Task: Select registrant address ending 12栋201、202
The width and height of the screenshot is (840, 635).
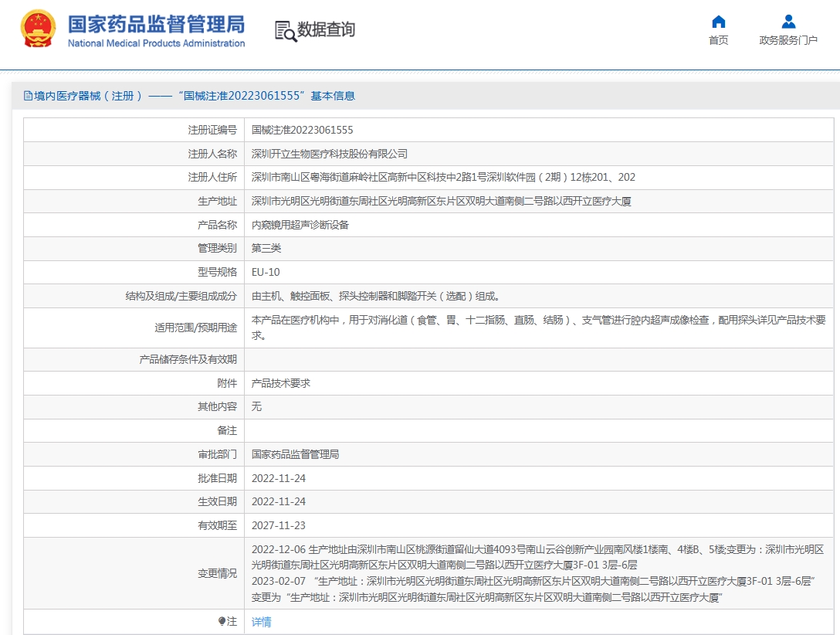Action: [x=443, y=178]
